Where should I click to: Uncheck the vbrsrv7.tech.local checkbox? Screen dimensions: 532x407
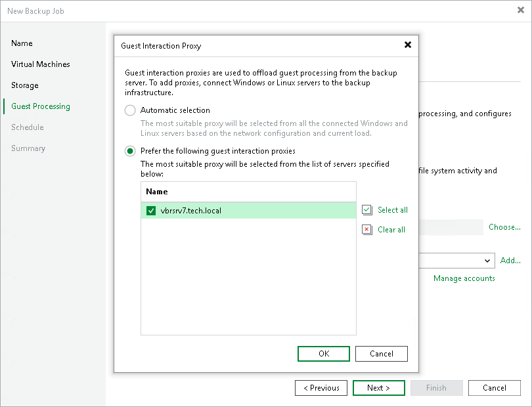151,211
